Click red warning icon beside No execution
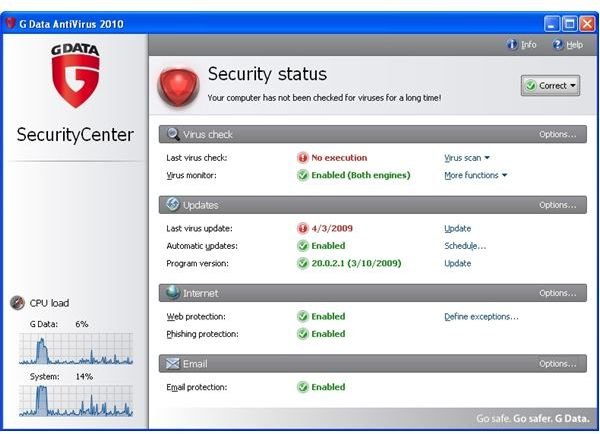This screenshot has width=600, height=434. (x=302, y=158)
